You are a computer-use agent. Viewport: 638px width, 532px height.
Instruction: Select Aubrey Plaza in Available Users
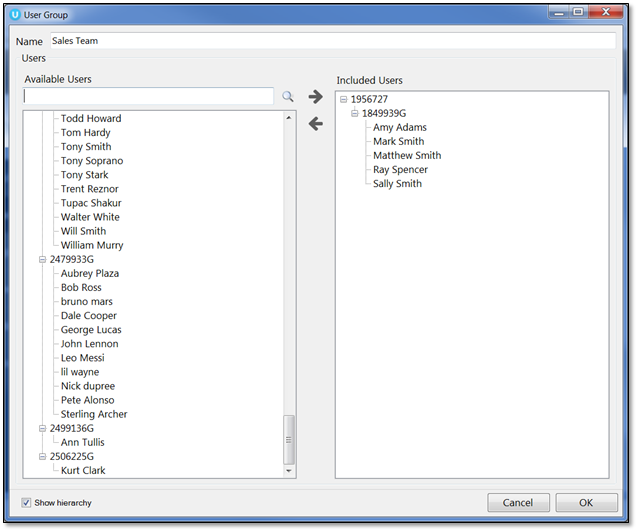pyautogui.click(x=89, y=274)
